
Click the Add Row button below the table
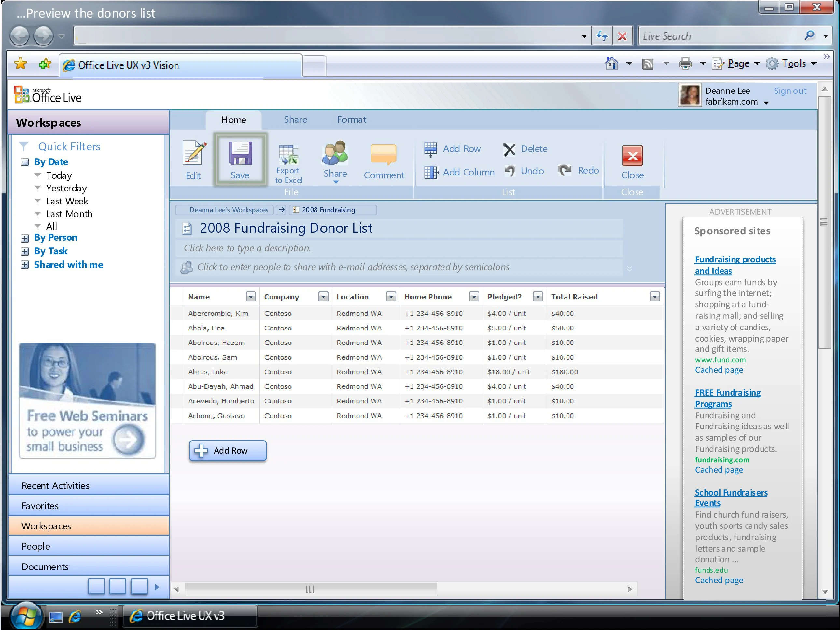click(228, 451)
